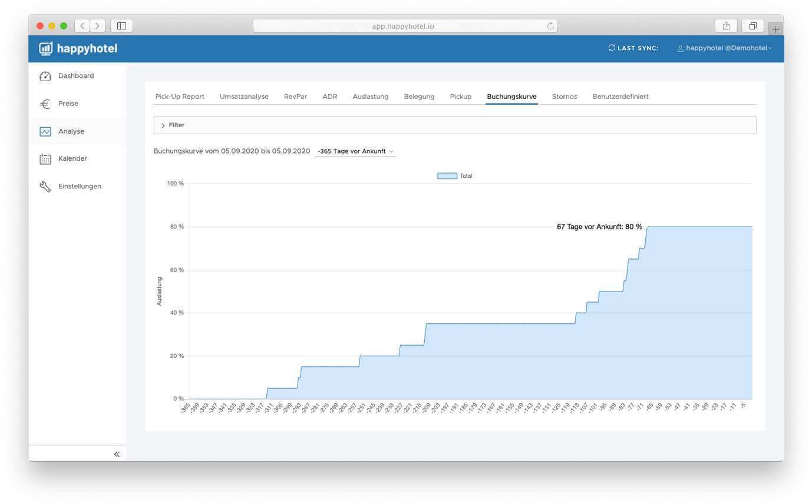Click the Einstellungen wrench icon
Screen dimensions: 812x504
tap(45, 187)
